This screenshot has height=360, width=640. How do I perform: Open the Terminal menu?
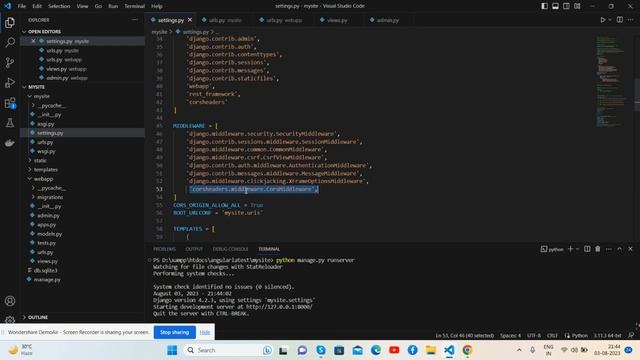tap(134, 6)
